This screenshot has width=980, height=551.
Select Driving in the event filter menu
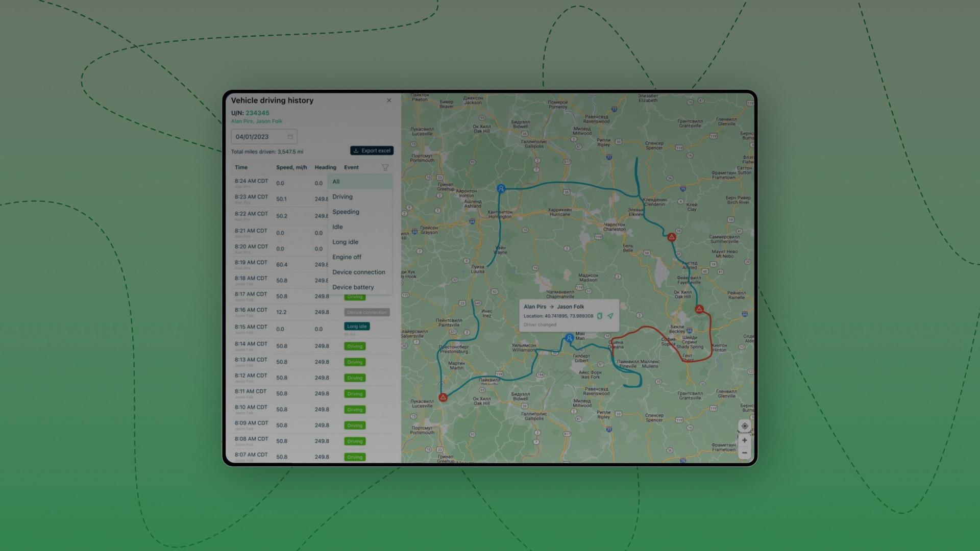pyautogui.click(x=342, y=196)
